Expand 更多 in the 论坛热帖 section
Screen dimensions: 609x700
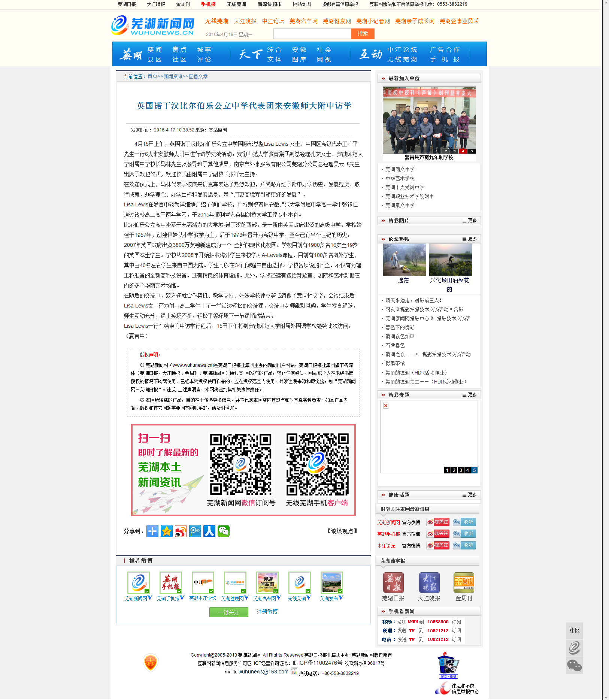470,239
